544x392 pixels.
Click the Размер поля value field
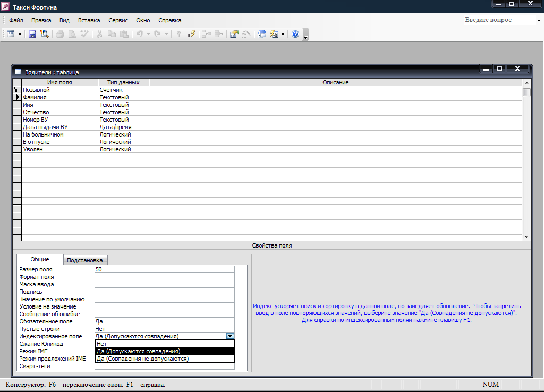[165, 269]
